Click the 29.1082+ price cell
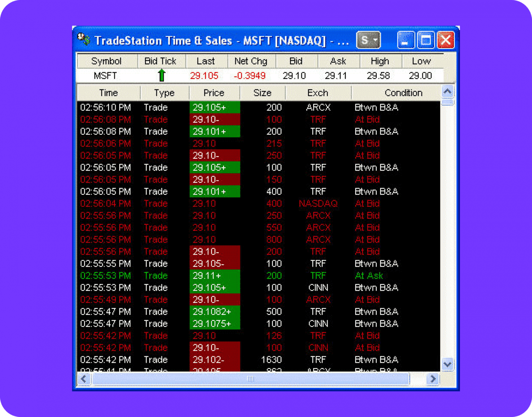532x417 pixels. point(215,312)
